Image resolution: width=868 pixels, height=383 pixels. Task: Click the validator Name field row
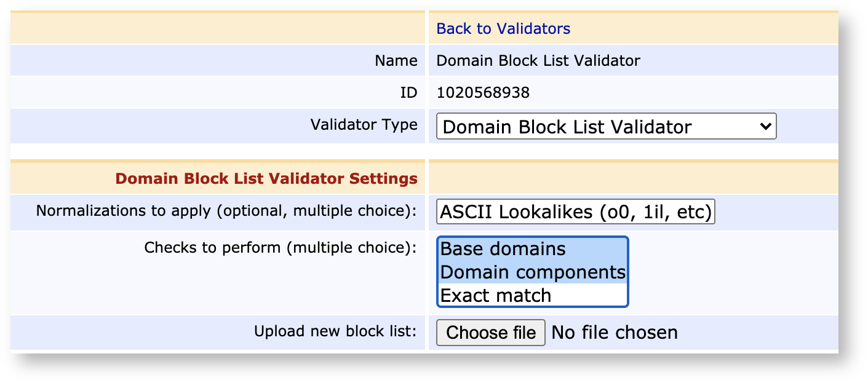(x=395, y=60)
